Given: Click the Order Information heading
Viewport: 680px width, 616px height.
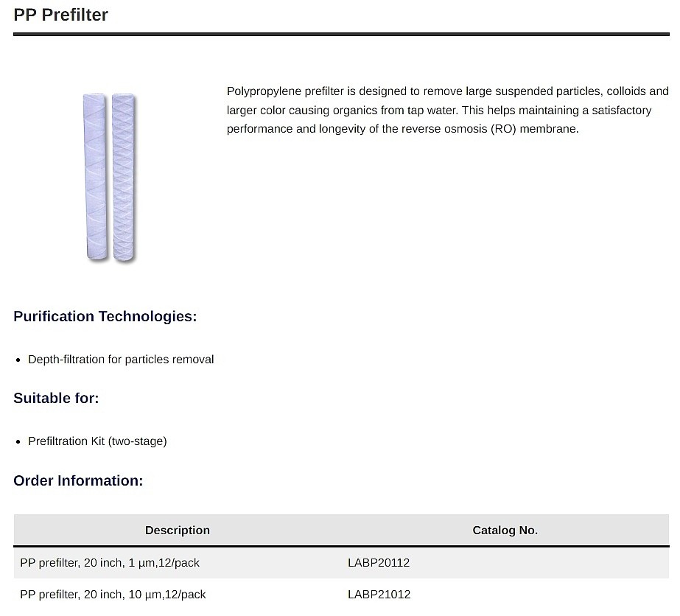Looking at the screenshot, I should pos(78,480).
